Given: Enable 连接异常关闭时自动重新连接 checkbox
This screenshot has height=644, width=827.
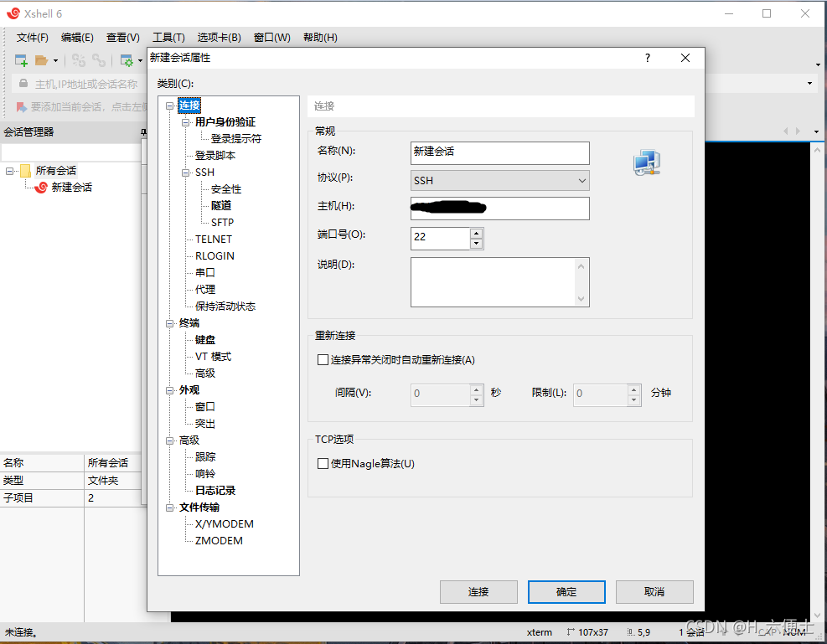Looking at the screenshot, I should coord(323,360).
